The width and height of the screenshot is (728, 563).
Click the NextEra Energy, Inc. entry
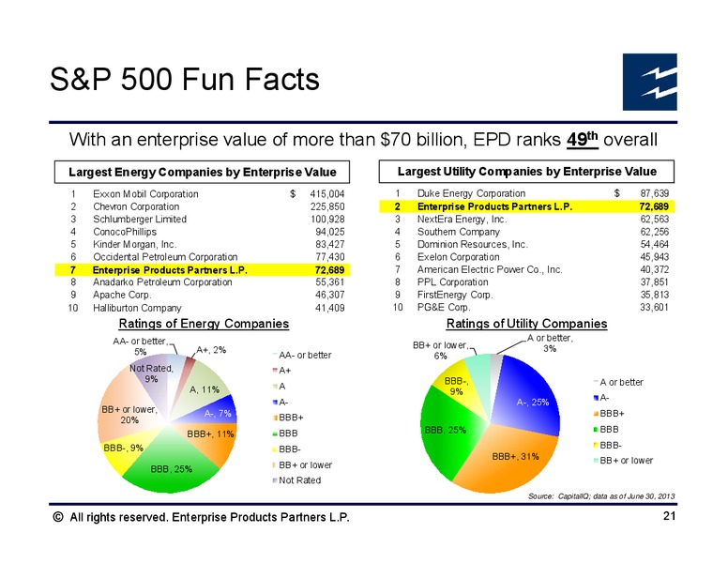tap(462, 220)
